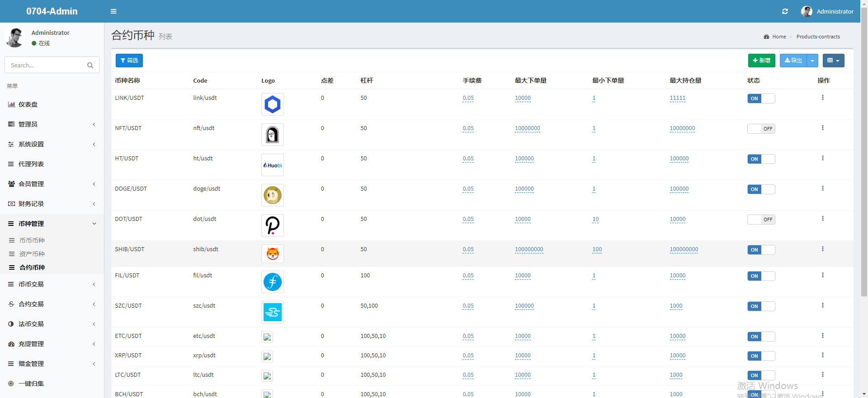This screenshot has height=398, width=868.
Task: Open actions menu for DOT/USDT row
Action: (x=822, y=219)
